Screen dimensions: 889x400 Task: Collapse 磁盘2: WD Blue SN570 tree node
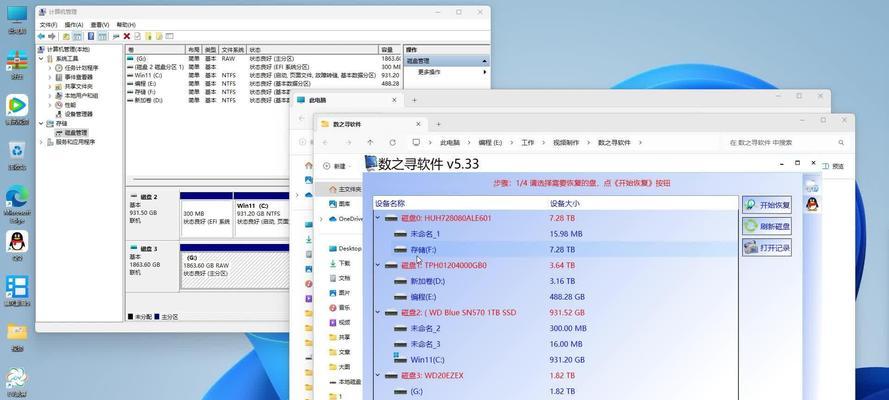pyautogui.click(x=378, y=312)
